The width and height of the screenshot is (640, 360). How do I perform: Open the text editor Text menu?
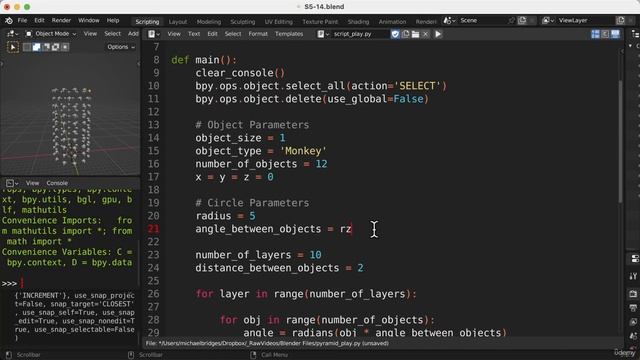coord(194,34)
